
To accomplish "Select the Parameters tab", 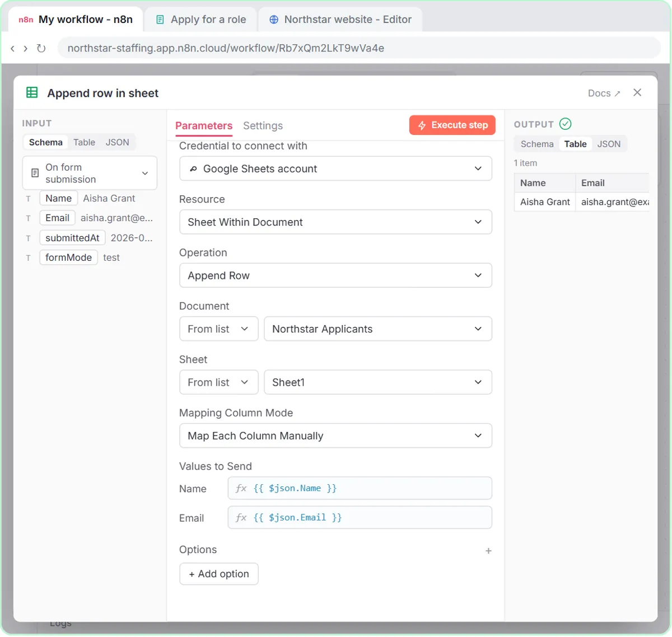I will point(204,126).
